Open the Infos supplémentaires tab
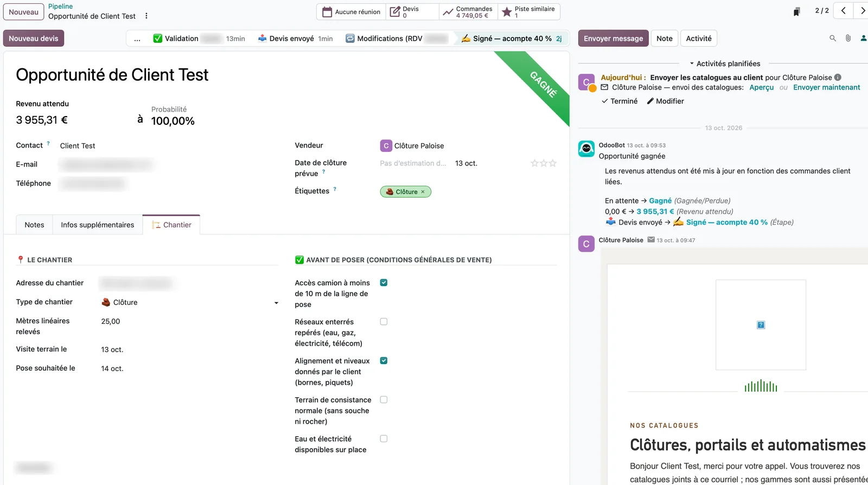868x485 pixels. (x=98, y=225)
